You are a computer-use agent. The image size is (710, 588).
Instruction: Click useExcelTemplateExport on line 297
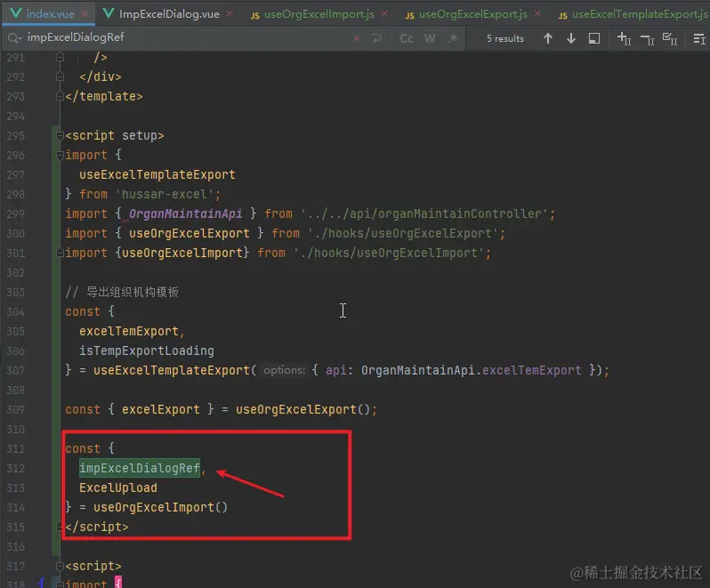click(x=157, y=174)
